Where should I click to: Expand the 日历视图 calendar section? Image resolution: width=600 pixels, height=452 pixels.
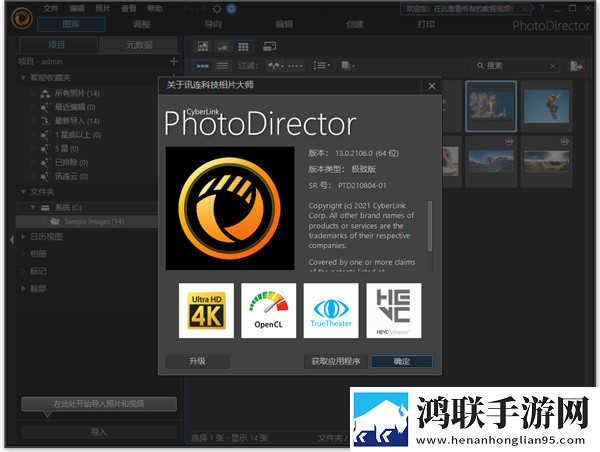(23, 237)
